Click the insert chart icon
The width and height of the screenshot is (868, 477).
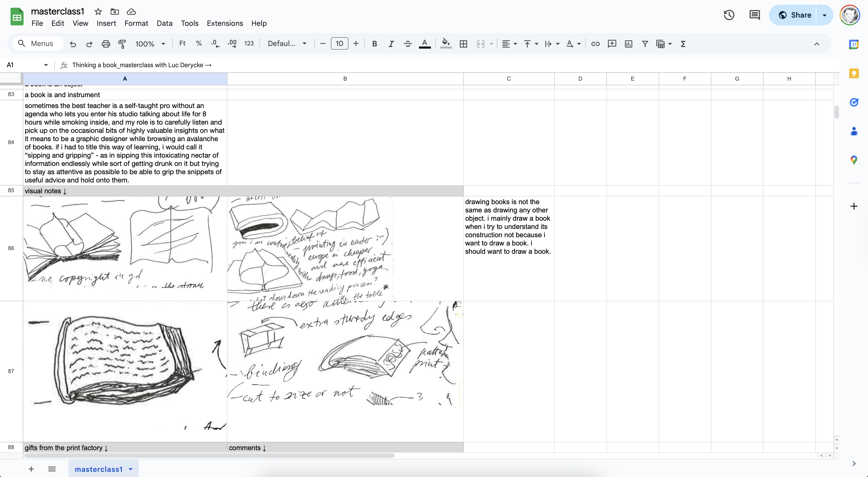(628, 44)
